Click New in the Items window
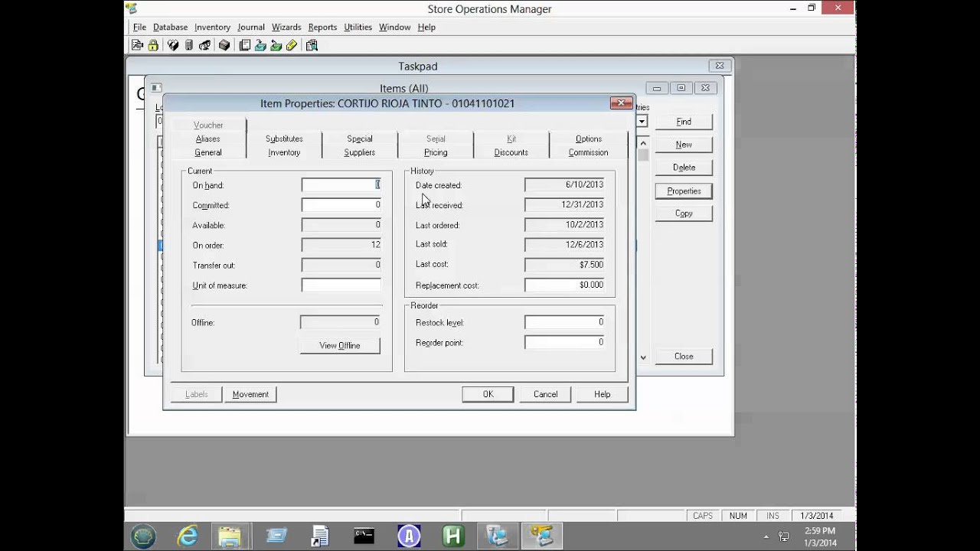The image size is (980, 551). (x=684, y=145)
